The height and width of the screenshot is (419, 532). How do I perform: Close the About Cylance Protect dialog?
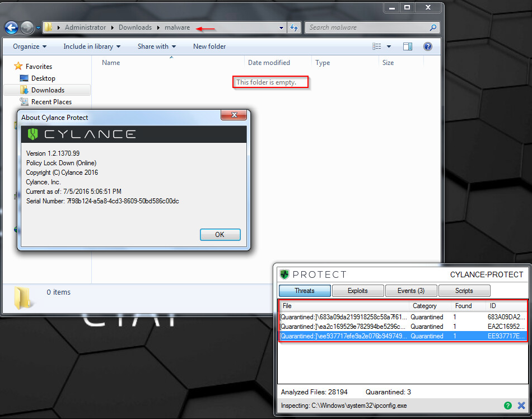(x=234, y=115)
